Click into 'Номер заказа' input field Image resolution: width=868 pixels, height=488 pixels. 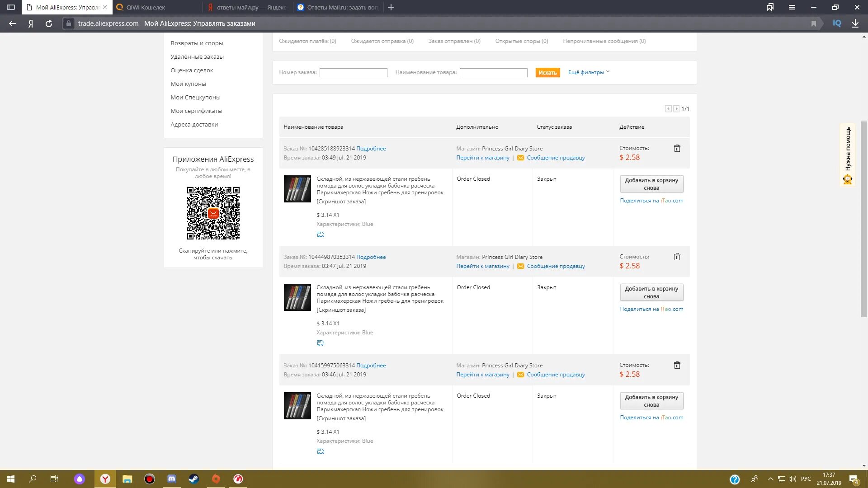coord(353,73)
